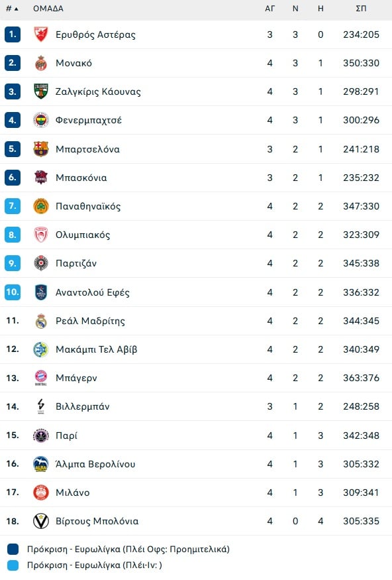The width and height of the screenshot is (392, 580).
Task: Click the Μακάμπι Τελ Αβίβ name
Action: (97, 349)
